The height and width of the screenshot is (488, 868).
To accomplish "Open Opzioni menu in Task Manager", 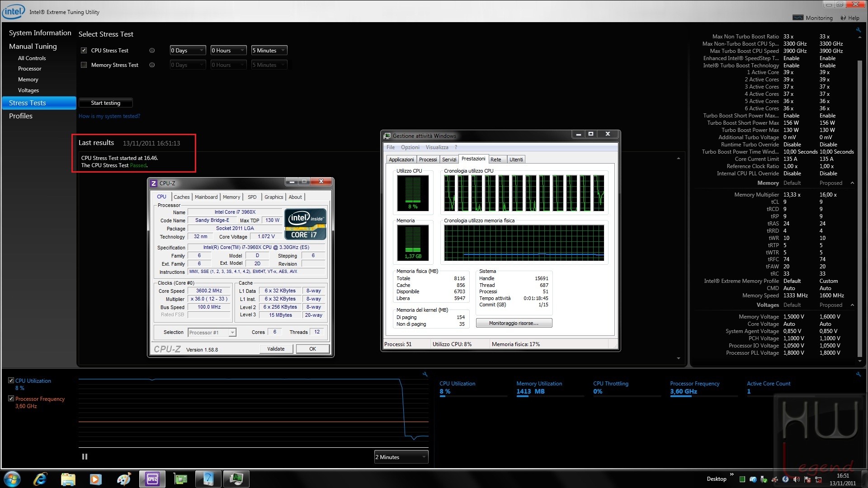I will click(410, 147).
